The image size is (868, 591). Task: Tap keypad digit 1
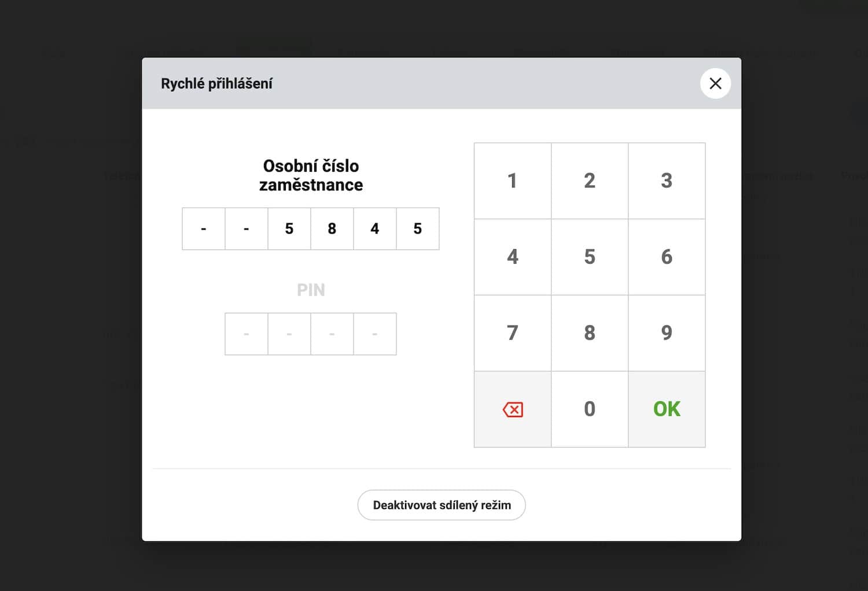coord(513,181)
